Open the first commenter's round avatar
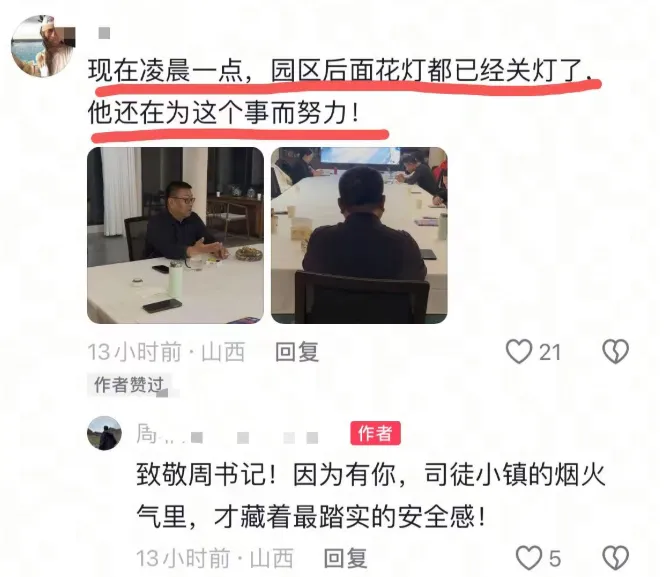This screenshot has height=577, width=664. click(43, 46)
